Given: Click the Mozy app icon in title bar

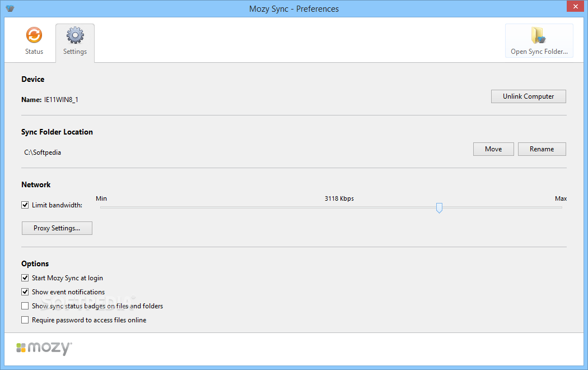Looking at the screenshot, I should (10, 8).
